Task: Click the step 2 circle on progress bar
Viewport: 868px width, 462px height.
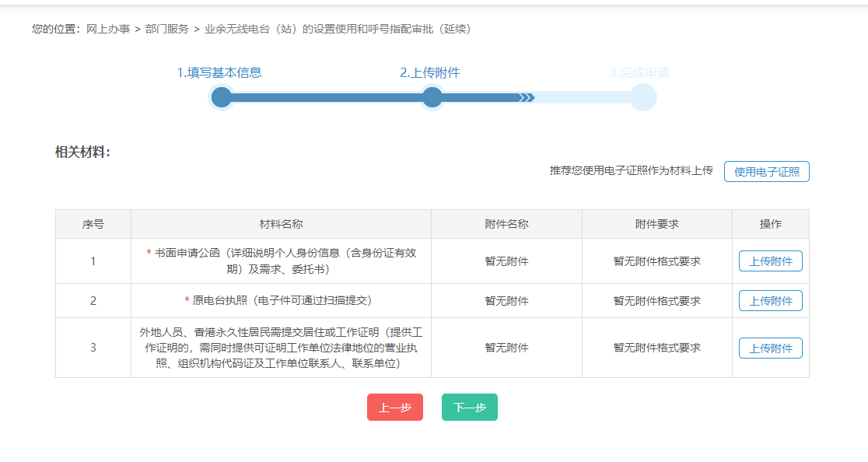Action: coord(432,97)
